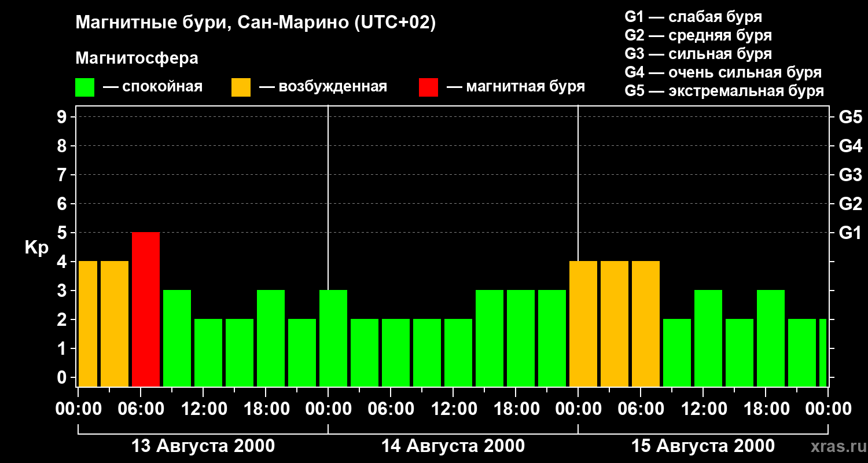Click the standalone "G3" storm-scale tick label

pyautogui.click(x=851, y=175)
